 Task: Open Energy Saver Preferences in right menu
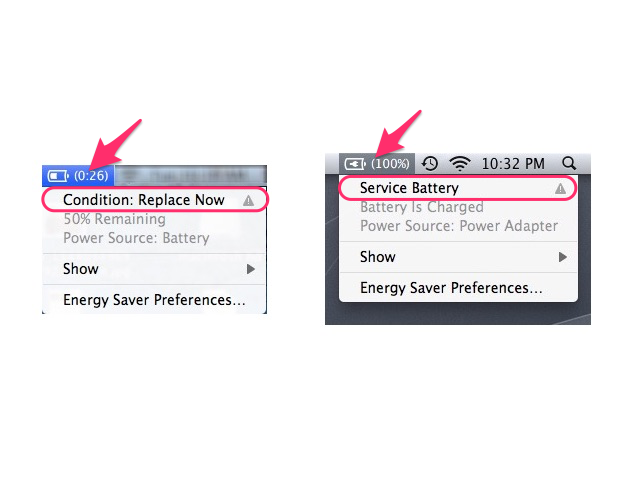point(458,288)
